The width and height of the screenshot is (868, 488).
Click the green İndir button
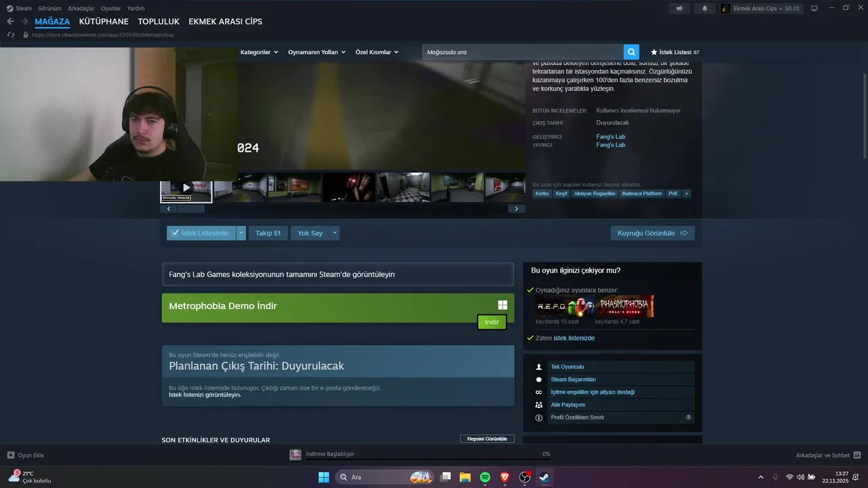[x=492, y=322]
